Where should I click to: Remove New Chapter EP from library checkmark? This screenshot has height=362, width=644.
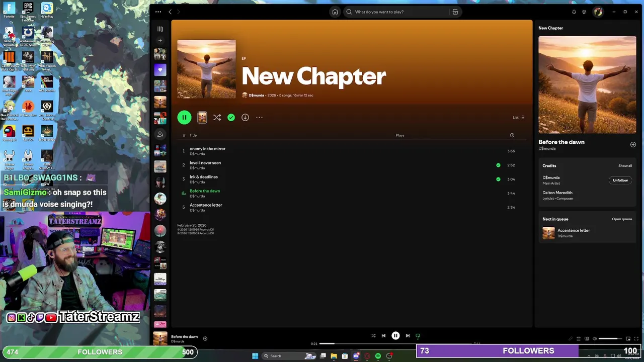[231, 117]
